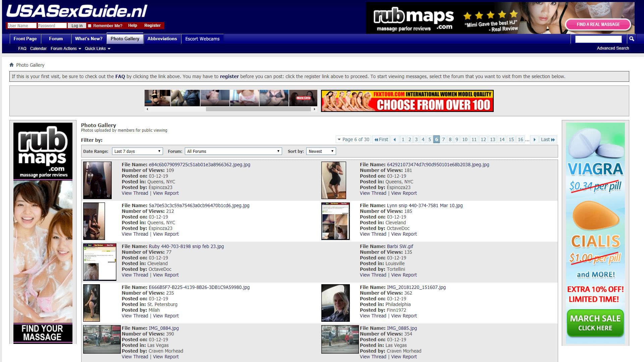This screenshot has width=644, height=362.
Task: Jump to Last page of gallery
Action: [x=548, y=139]
